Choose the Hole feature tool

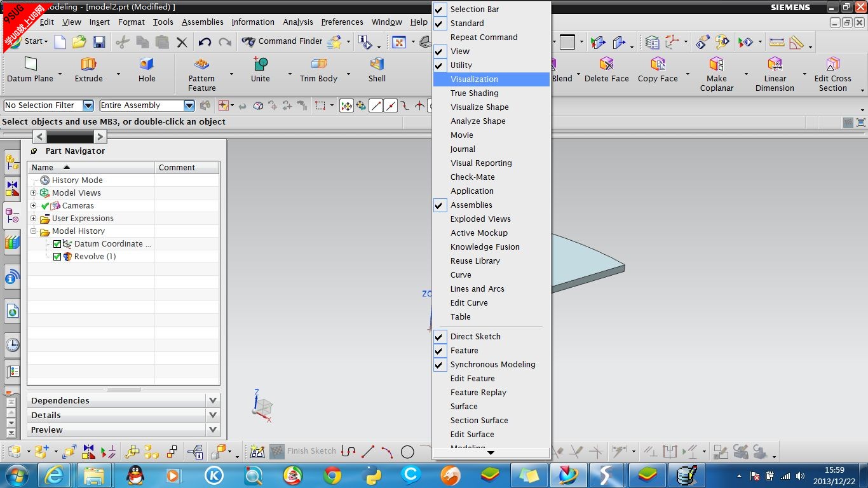(x=147, y=70)
